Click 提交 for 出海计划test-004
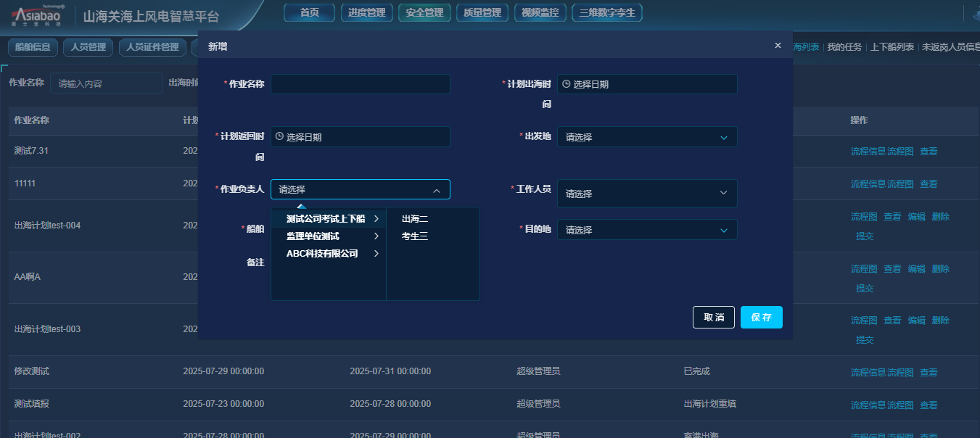 point(865,236)
